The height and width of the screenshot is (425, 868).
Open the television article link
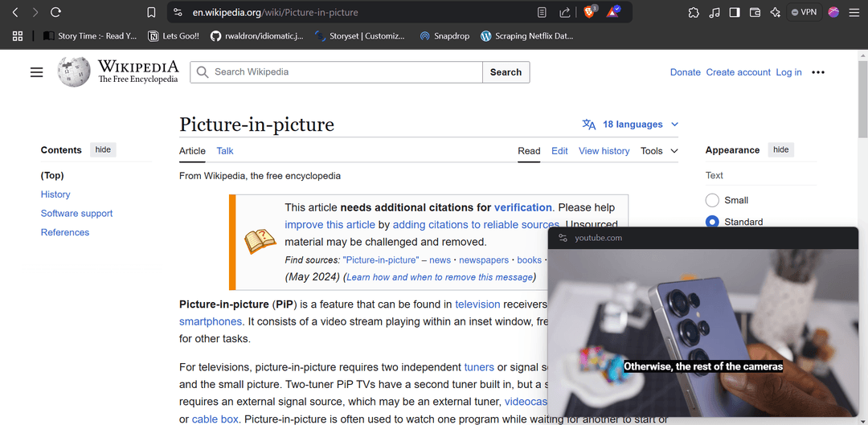[x=477, y=304]
